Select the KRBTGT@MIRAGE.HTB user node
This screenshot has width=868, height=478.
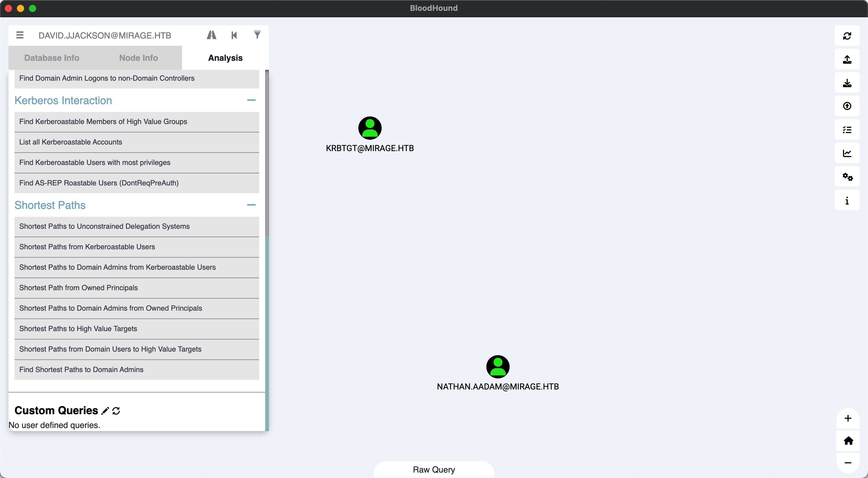click(x=370, y=128)
